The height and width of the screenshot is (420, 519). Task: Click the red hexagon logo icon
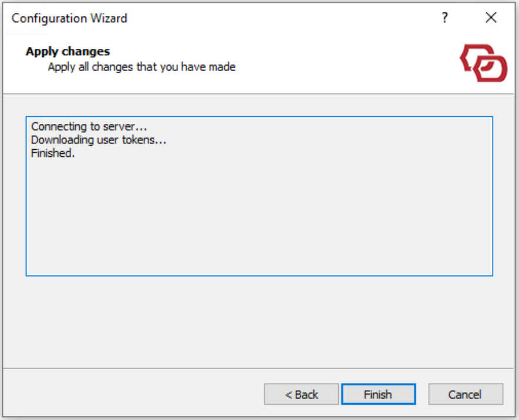click(x=483, y=63)
